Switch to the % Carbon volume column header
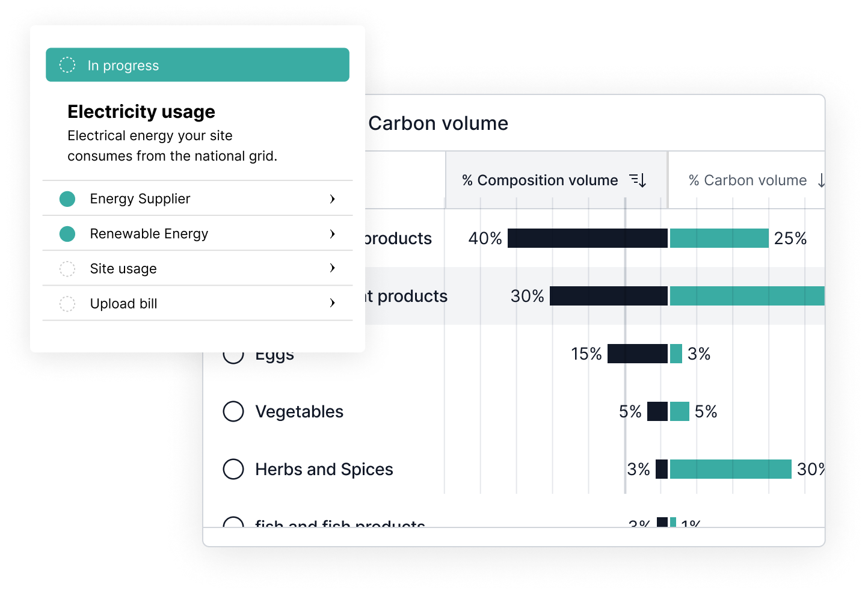This screenshot has height=596, width=868. pyautogui.click(x=747, y=180)
